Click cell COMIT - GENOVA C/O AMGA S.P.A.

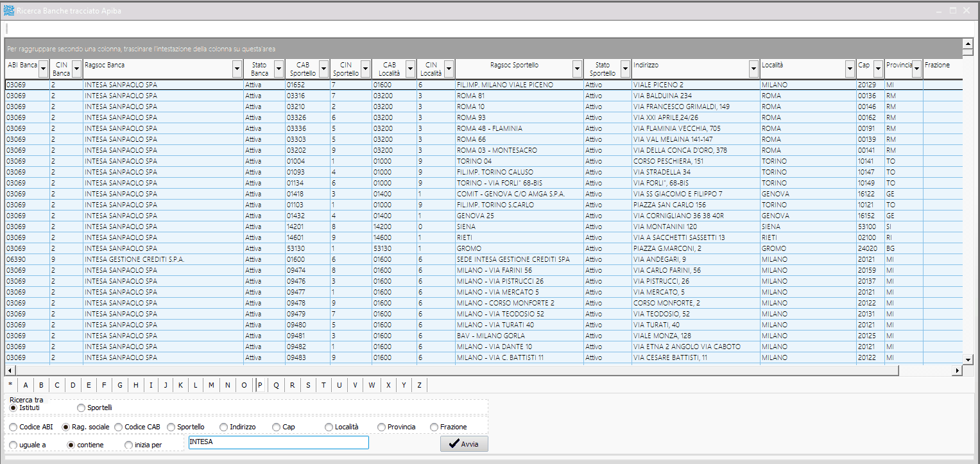519,194
